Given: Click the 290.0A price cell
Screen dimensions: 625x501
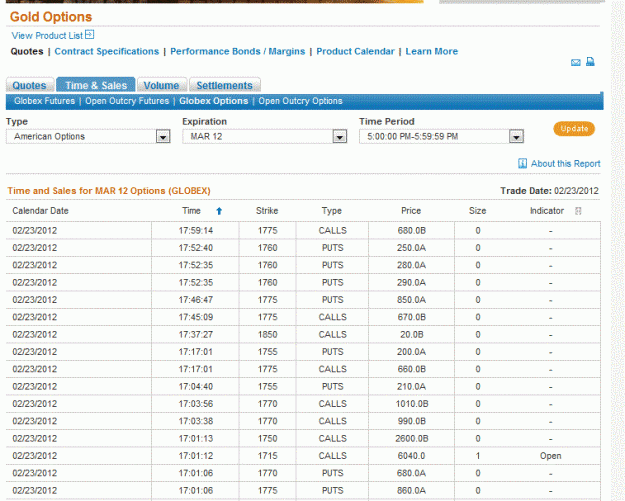Looking at the screenshot, I should [411, 283].
